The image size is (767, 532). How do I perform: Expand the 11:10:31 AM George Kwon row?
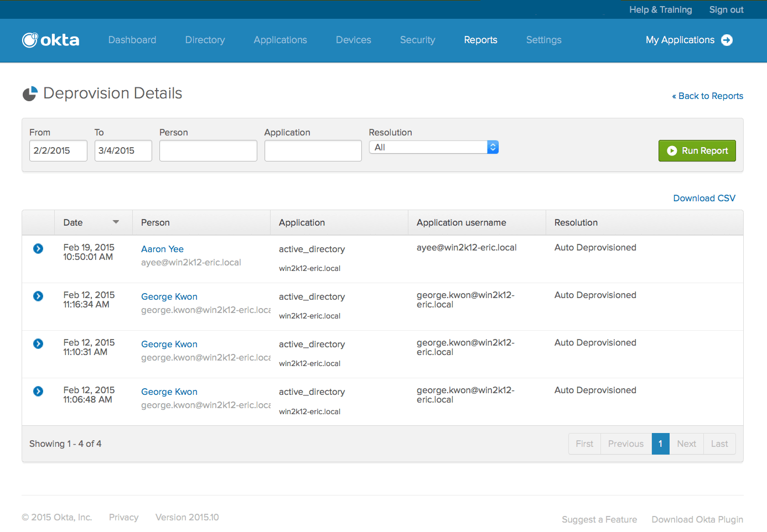(x=38, y=344)
